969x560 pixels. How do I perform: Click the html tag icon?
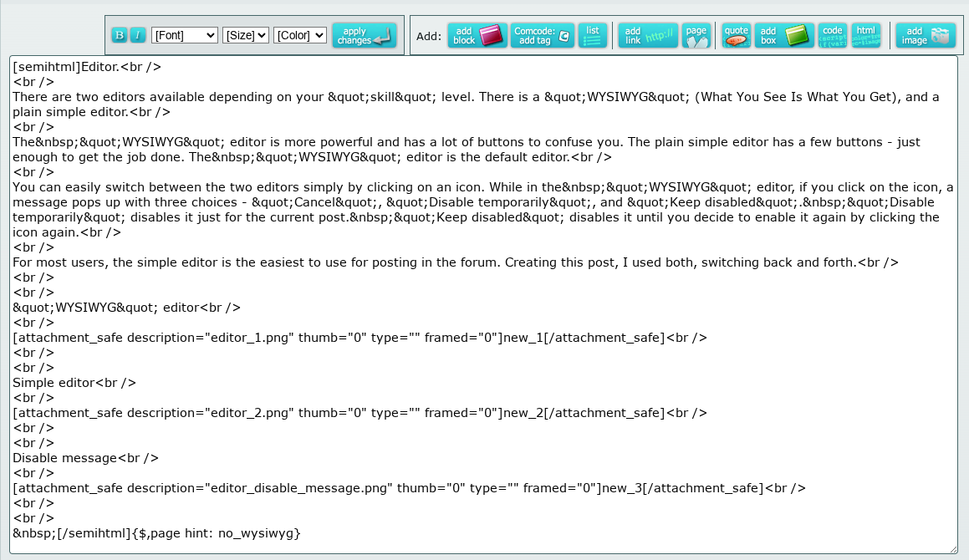[x=866, y=35]
